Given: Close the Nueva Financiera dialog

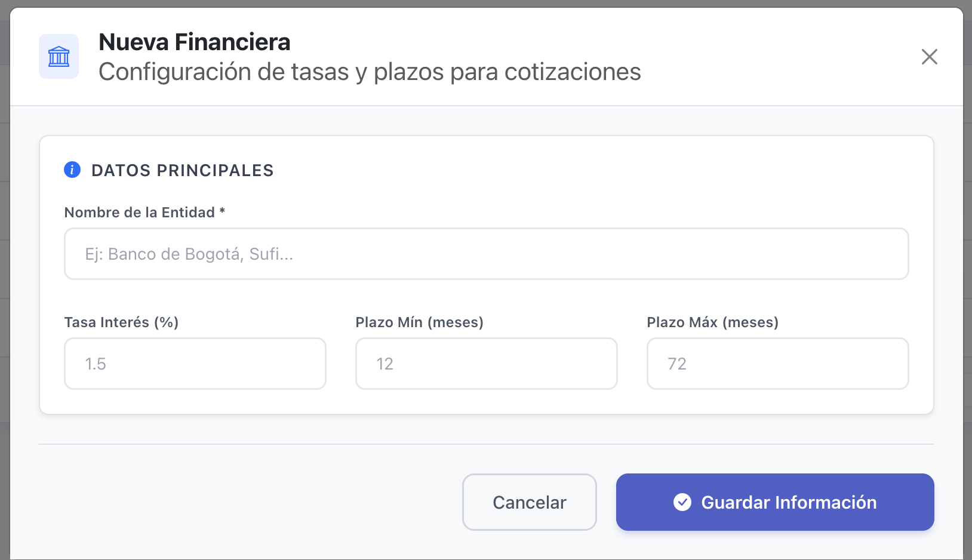Looking at the screenshot, I should 929,57.
